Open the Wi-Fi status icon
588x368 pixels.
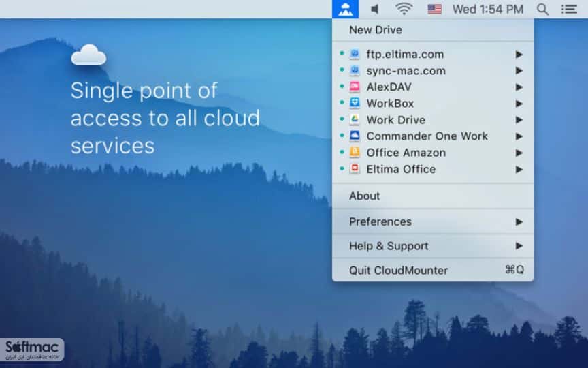(x=404, y=9)
